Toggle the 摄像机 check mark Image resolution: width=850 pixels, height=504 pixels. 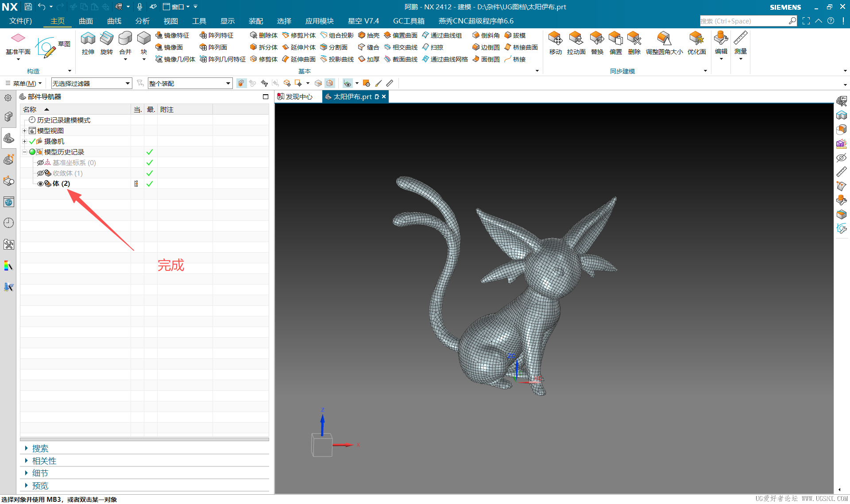point(32,142)
